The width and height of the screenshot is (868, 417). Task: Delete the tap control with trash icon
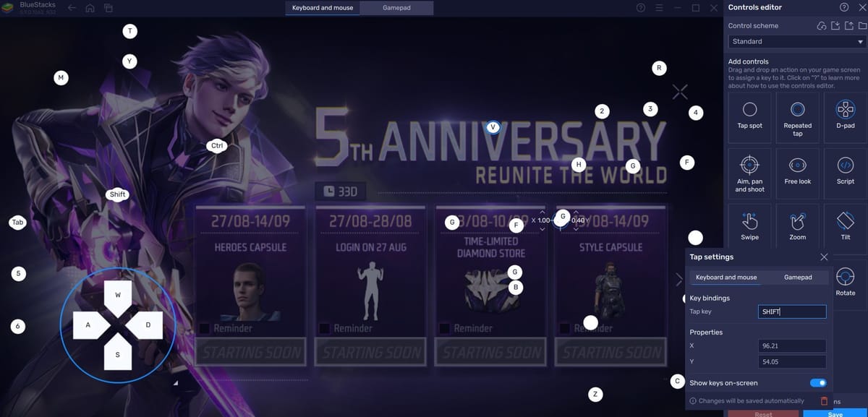[x=824, y=401]
